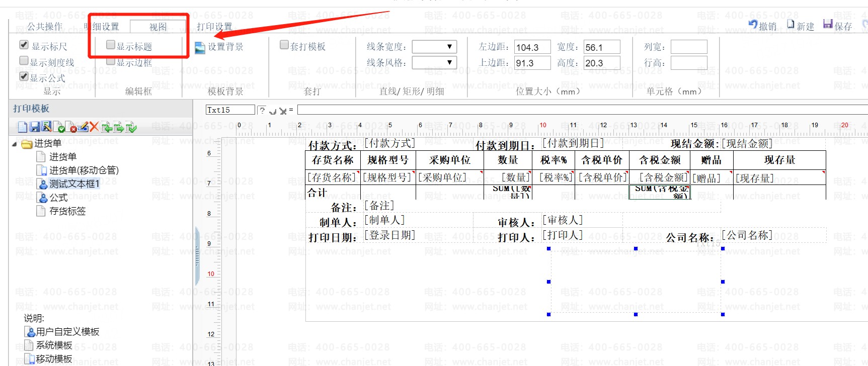
Task: Click the page with green checkmark icon
Action: 59,127
